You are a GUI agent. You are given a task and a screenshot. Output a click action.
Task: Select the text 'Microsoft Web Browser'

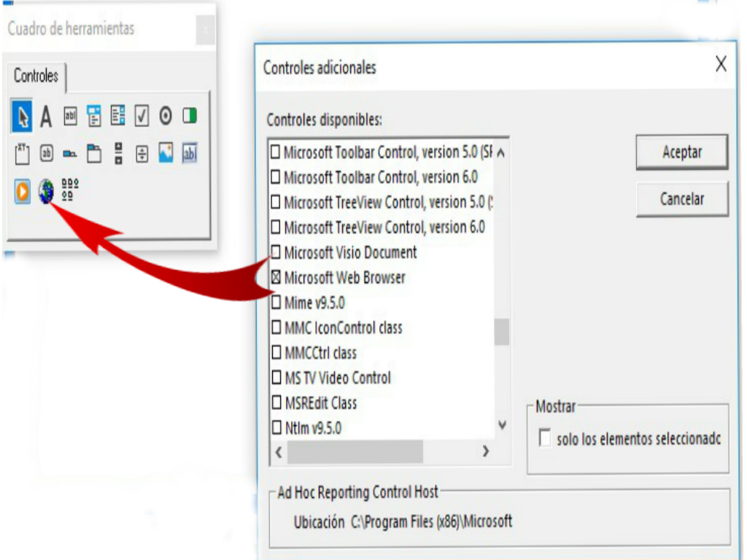click(344, 278)
